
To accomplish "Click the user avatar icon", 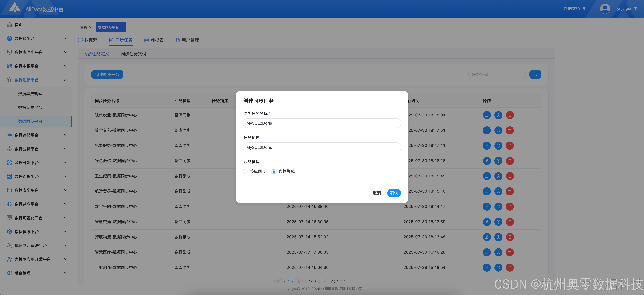I will click(605, 9).
